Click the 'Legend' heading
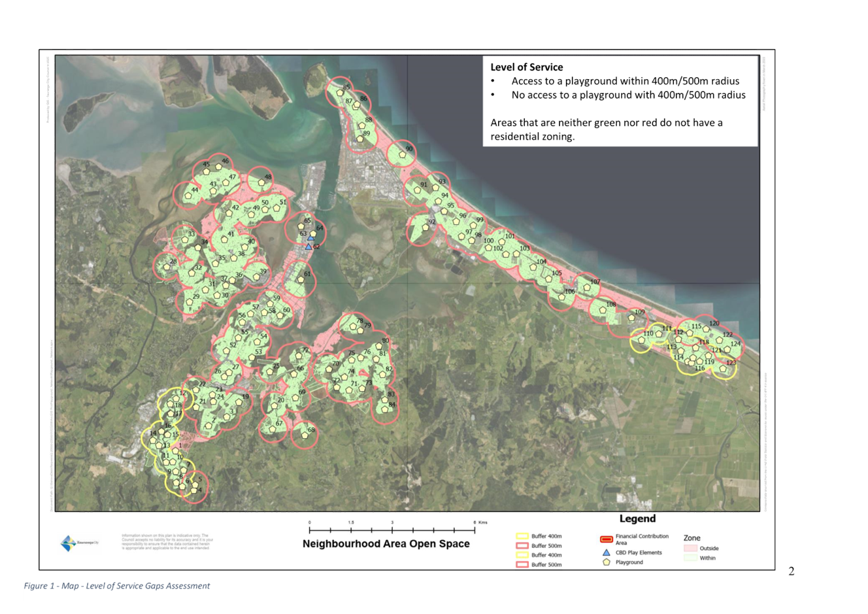Screen dimensions: 868x614 click(x=637, y=519)
